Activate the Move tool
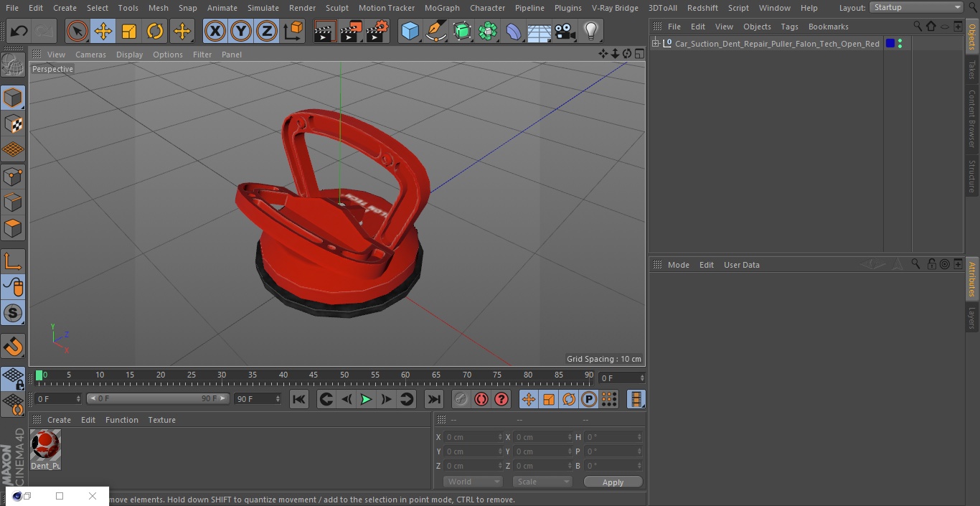This screenshot has width=980, height=506. tap(103, 31)
